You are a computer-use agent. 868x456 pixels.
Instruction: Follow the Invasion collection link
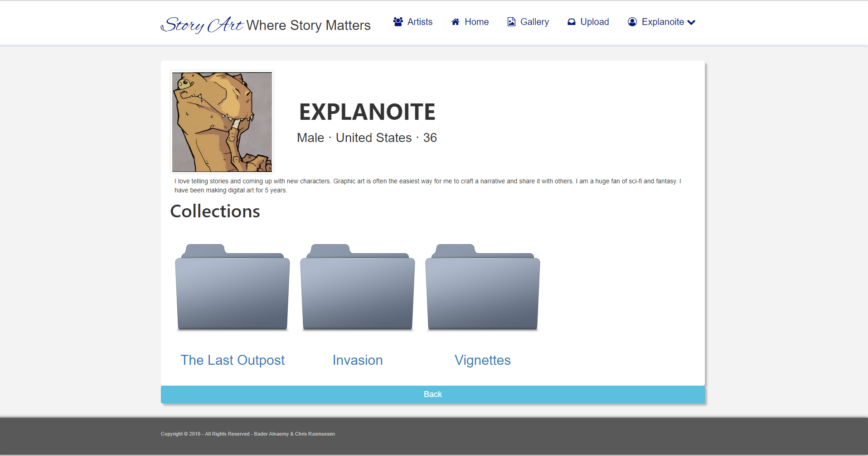[358, 360]
